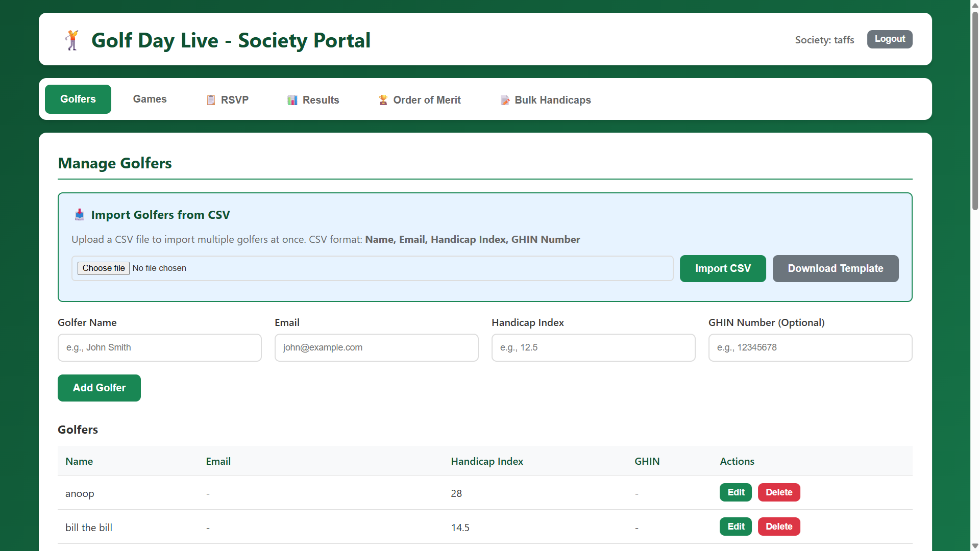Download the CSV template
The height and width of the screenshot is (551, 980).
[x=836, y=268]
